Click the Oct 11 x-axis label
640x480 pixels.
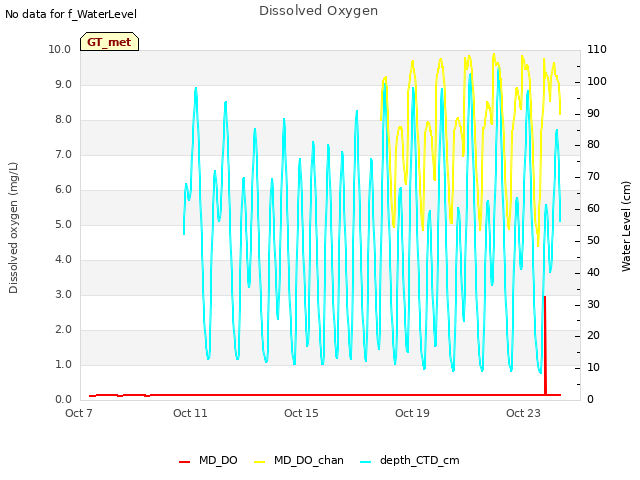[190, 413]
